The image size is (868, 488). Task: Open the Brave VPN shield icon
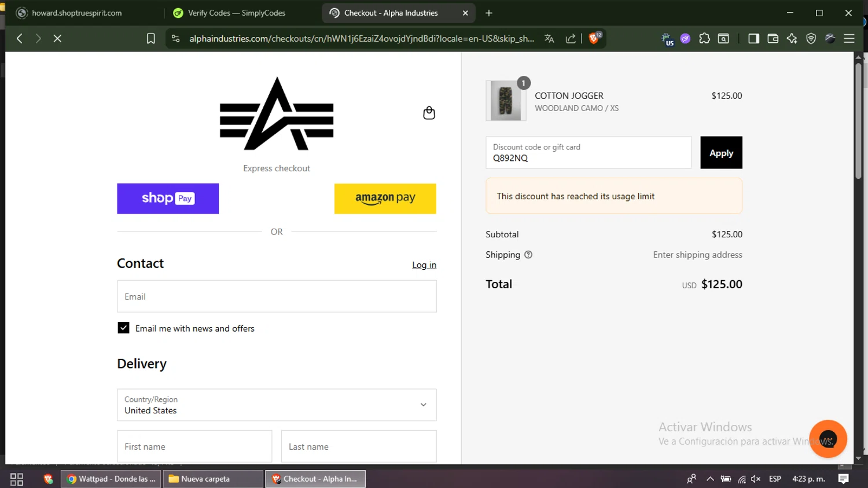(x=811, y=38)
